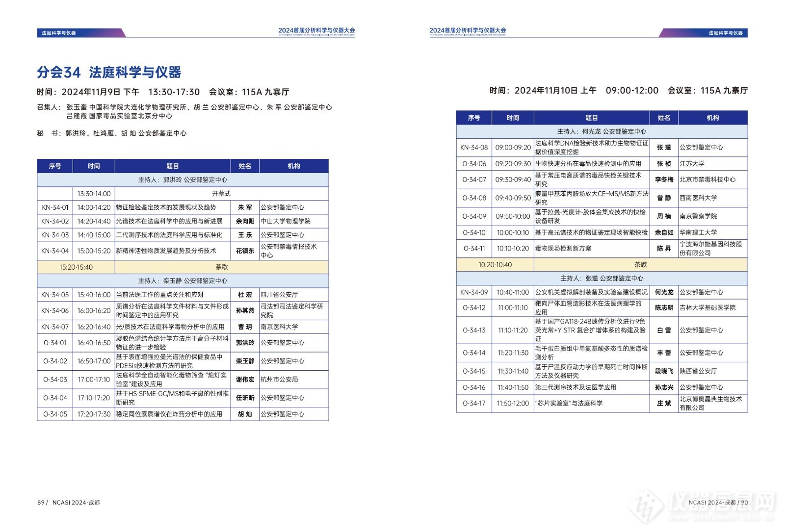The width and height of the screenshot is (785, 532).
Task: Click the opening ceremony cell '开幕式'
Action: (x=221, y=194)
